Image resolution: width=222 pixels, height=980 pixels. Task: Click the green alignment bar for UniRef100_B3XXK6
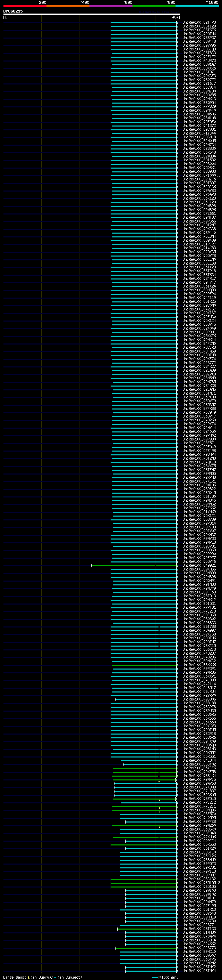coord(145,665)
